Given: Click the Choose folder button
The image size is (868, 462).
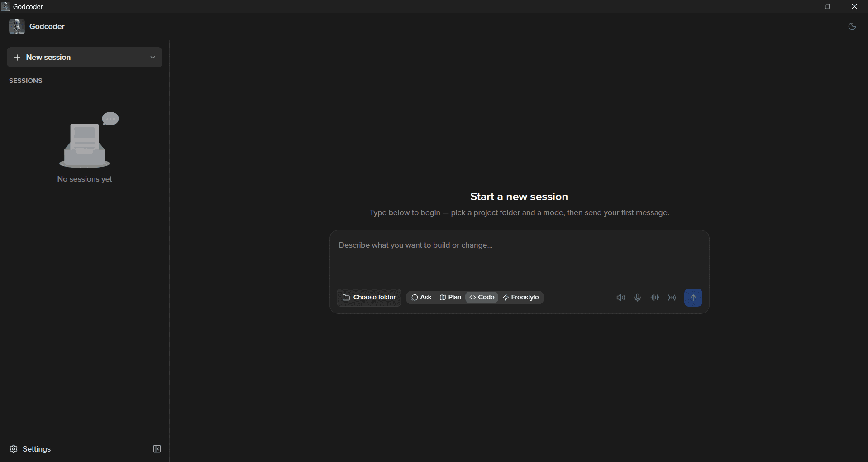Looking at the screenshot, I should [x=369, y=298].
